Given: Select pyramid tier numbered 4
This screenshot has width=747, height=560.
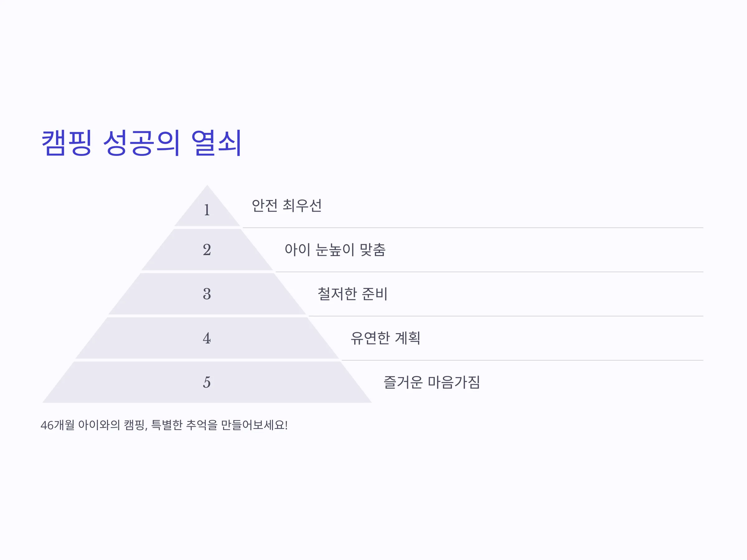Looking at the screenshot, I should [x=207, y=338].
